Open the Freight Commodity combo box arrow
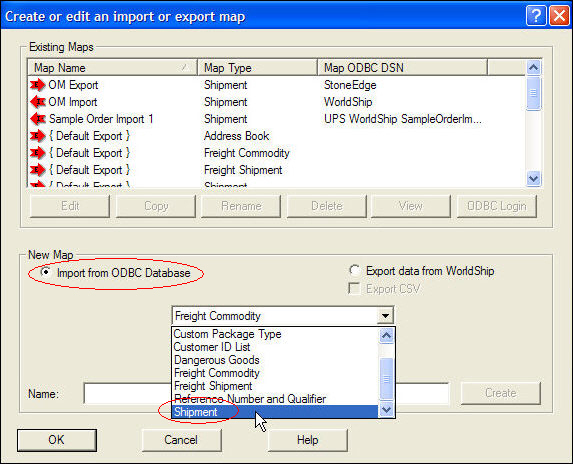The height and width of the screenshot is (464, 573). [385, 316]
